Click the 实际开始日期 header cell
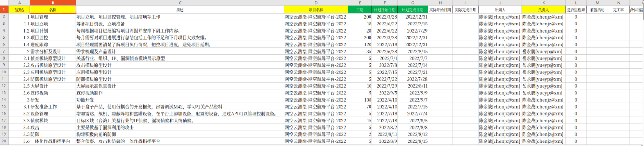This screenshot has height=146, width=644. click(440, 10)
